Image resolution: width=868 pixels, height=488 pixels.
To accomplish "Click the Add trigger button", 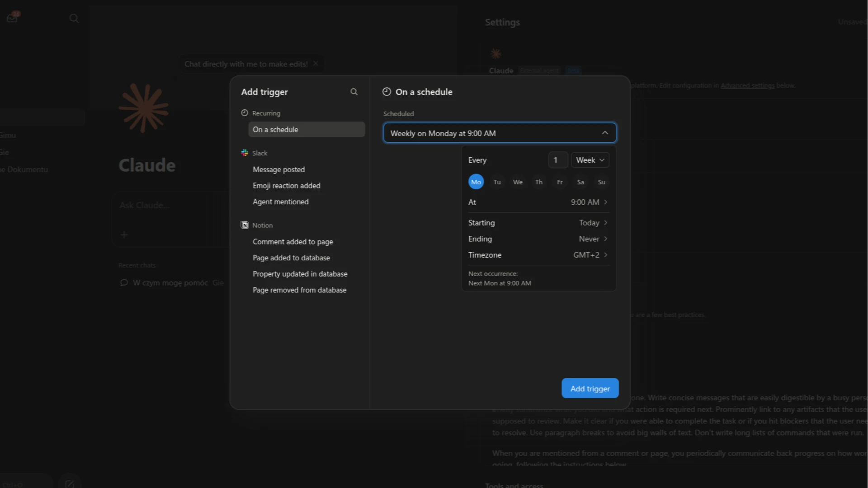I will click(590, 388).
